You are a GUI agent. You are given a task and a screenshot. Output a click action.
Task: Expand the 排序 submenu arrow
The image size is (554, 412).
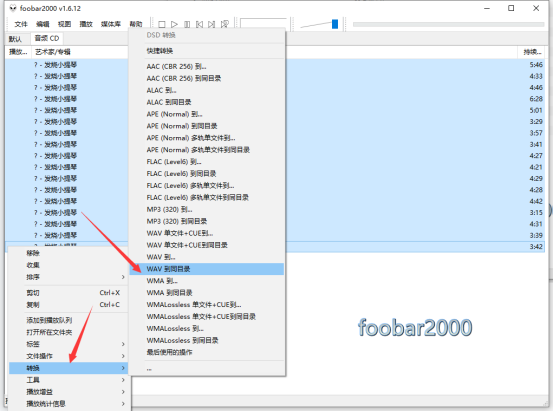[x=123, y=277]
